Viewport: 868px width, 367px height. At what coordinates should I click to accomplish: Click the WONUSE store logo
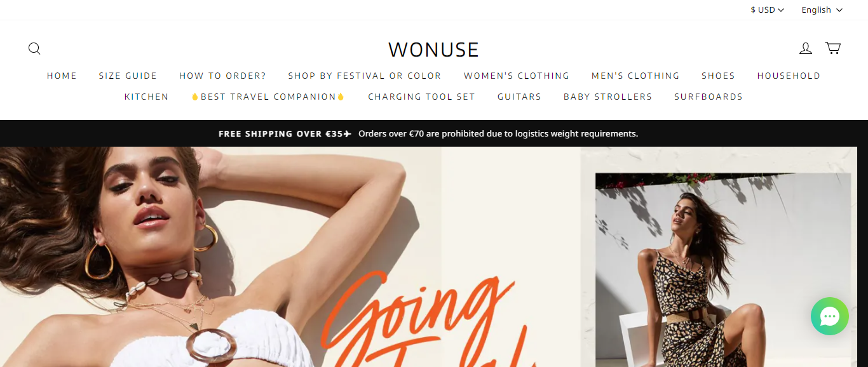pos(433,50)
